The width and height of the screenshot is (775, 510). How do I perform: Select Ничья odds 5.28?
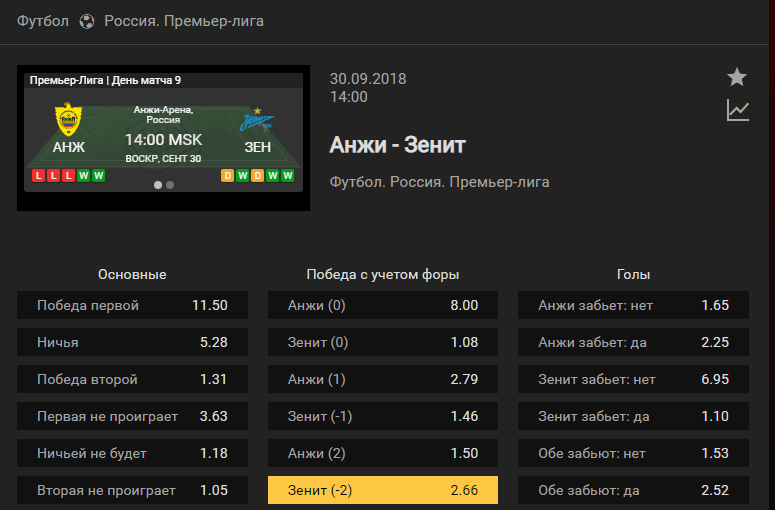click(132, 342)
